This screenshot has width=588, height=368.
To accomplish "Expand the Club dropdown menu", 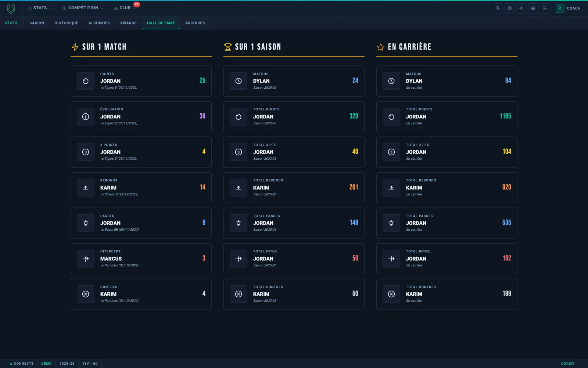I will (x=125, y=8).
